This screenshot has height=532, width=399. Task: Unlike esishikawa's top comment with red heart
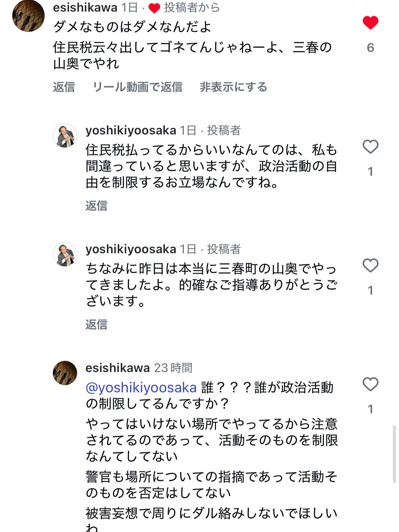[x=370, y=23]
